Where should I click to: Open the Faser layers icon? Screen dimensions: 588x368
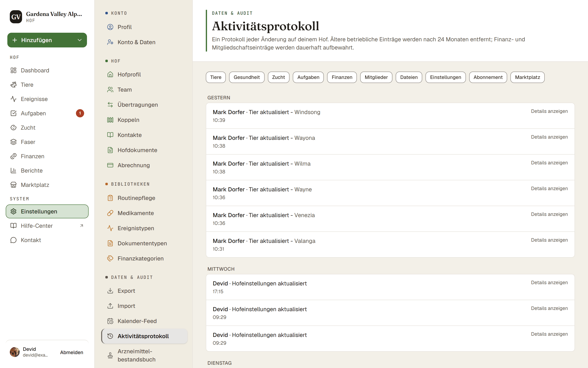point(13,142)
